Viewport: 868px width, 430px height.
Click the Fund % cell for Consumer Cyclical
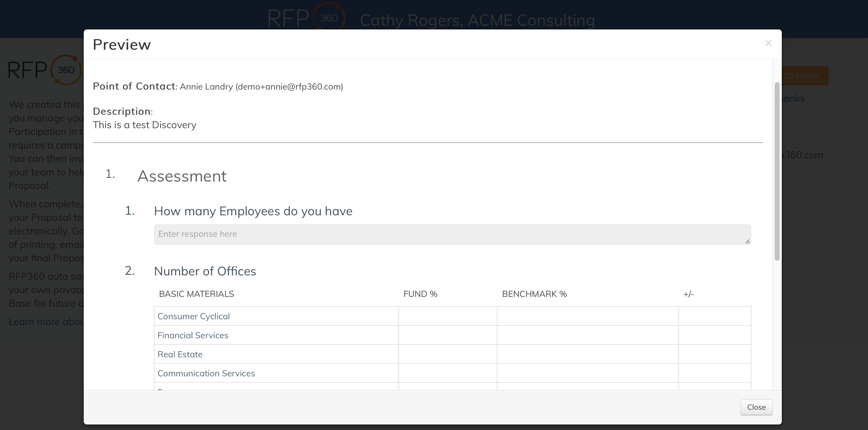tap(447, 316)
